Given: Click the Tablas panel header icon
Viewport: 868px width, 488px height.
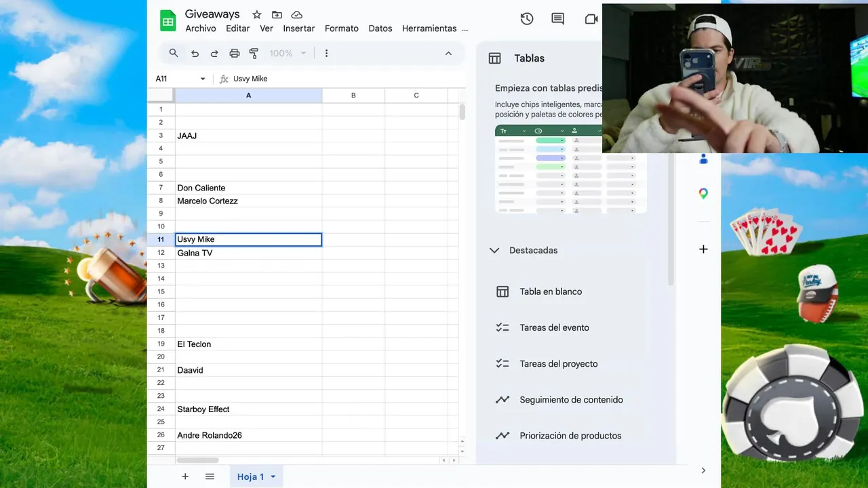Looking at the screenshot, I should pos(495,58).
